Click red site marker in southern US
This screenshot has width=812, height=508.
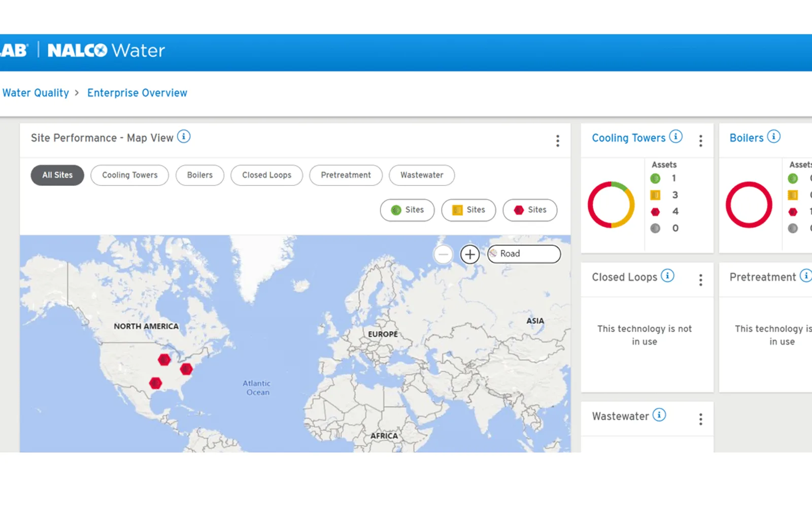click(x=155, y=383)
